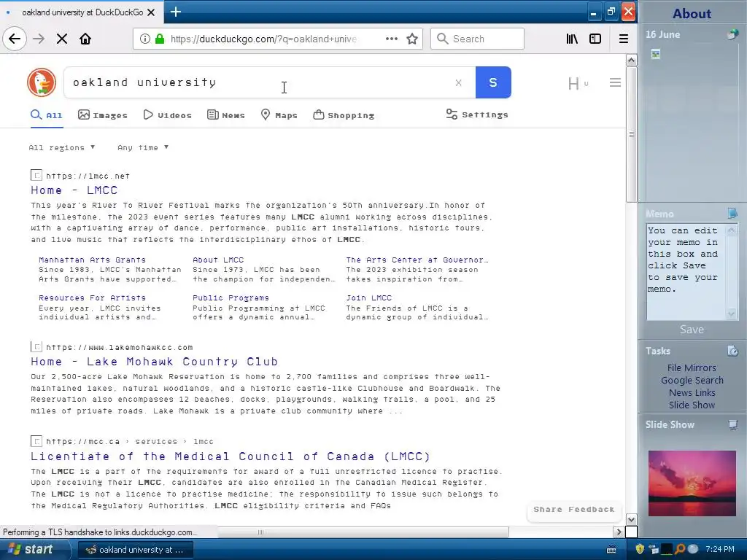Open page actions three-dot menu

tap(392, 39)
